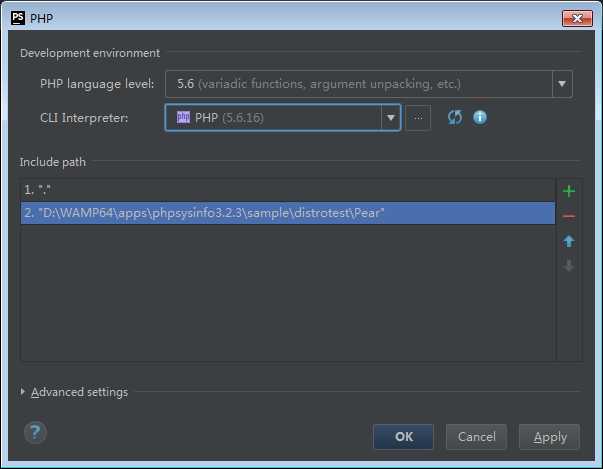Remove selected include path with minus icon
603x469 pixels.
[568, 216]
